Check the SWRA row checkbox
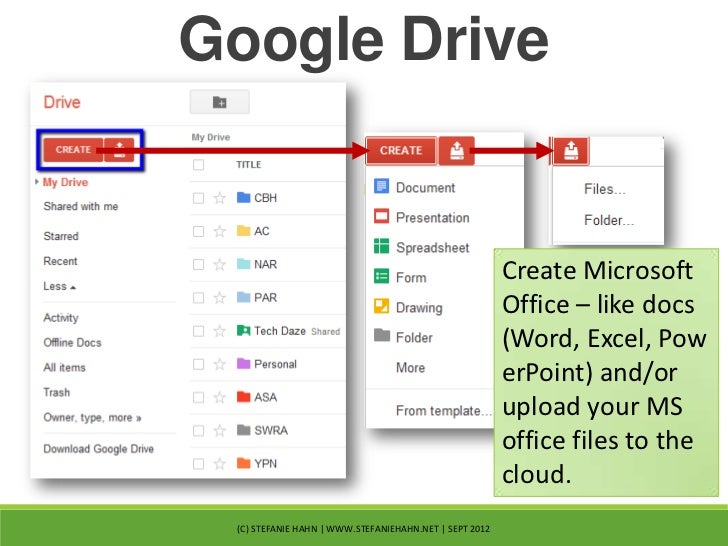The width and height of the screenshot is (728, 546). click(198, 431)
